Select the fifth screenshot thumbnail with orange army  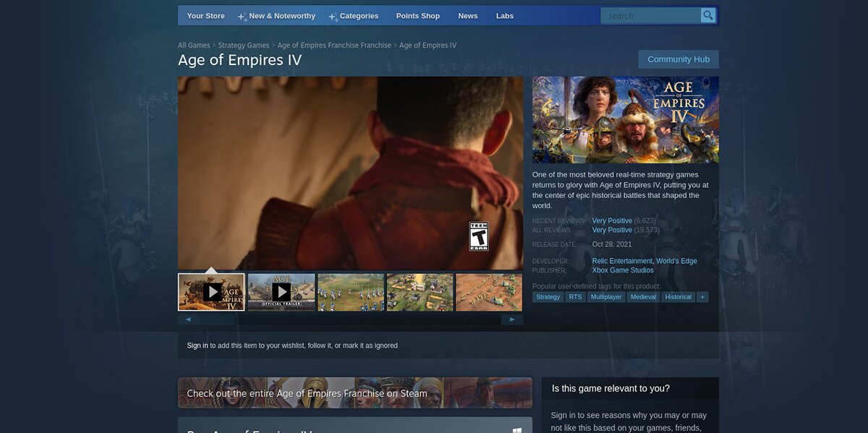tap(489, 292)
